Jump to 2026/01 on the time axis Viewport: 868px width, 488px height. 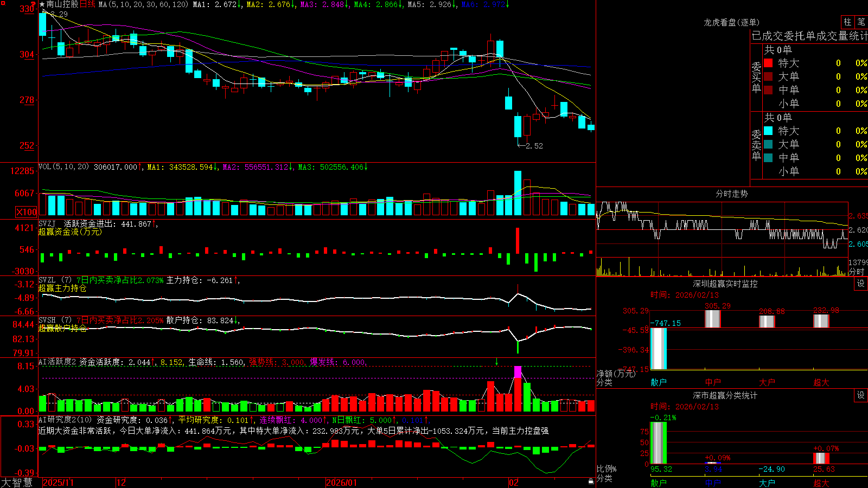pyautogui.click(x=342, y=483)
